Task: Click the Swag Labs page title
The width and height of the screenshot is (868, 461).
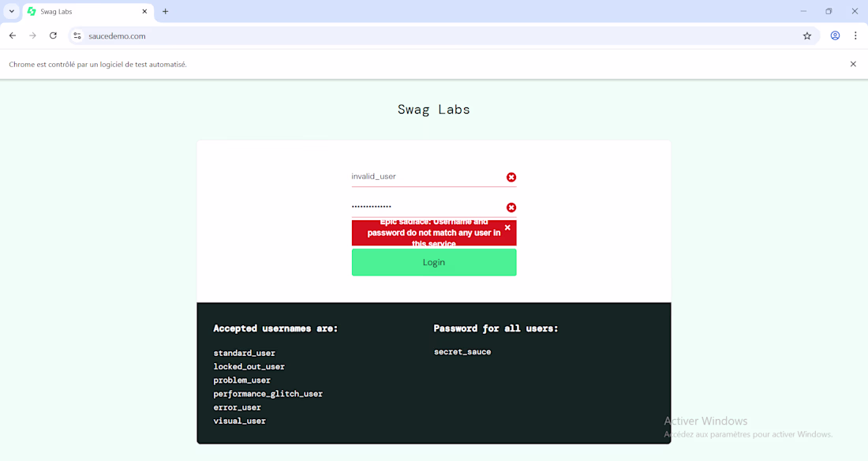Action: tap(434, 109)
